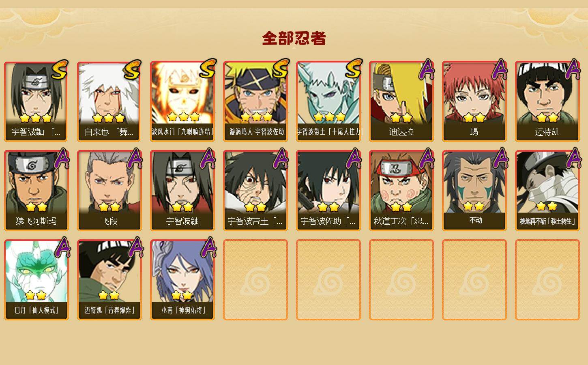Select the 秋道丁次 ninja card
This screenshot has width=588, height=365.
pos(401,191)
